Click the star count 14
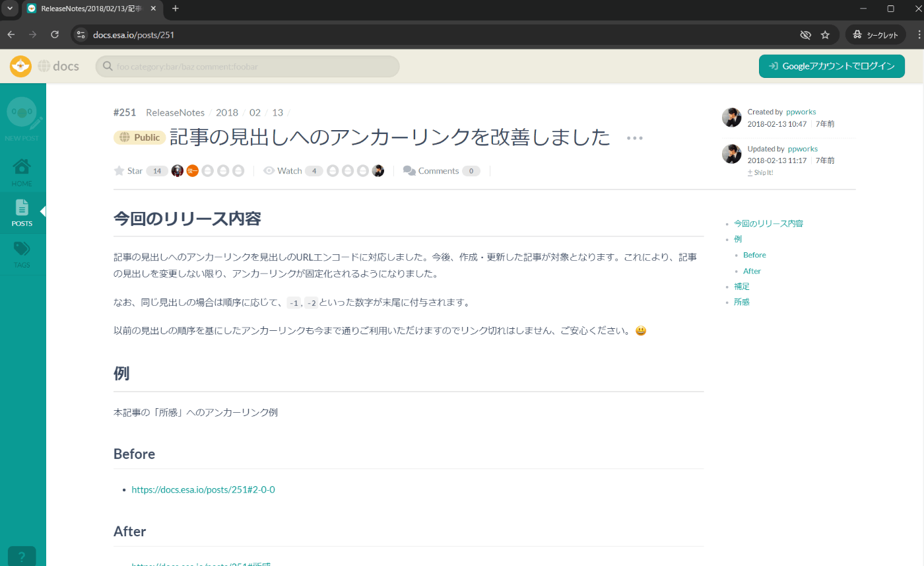This screenshot has height=566, width=924. coord(157,171)
